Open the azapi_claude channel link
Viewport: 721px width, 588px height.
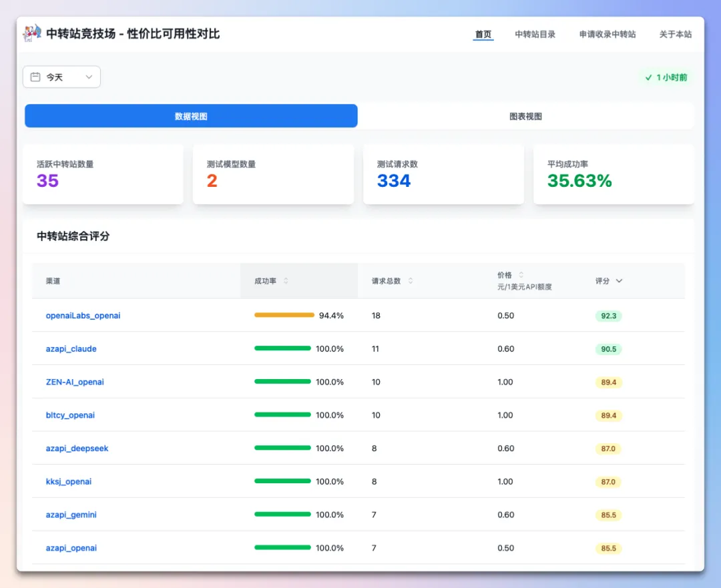coord(71,348)
